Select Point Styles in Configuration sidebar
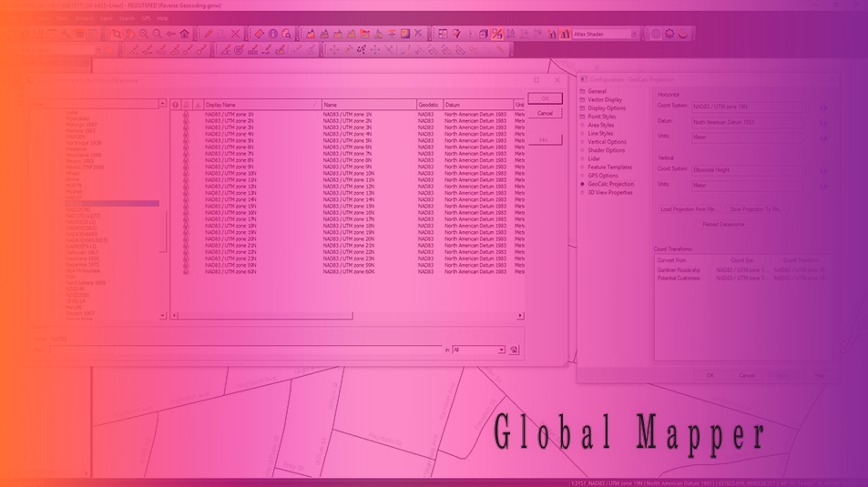Screen dimensions: 868x487 [602, 117]
